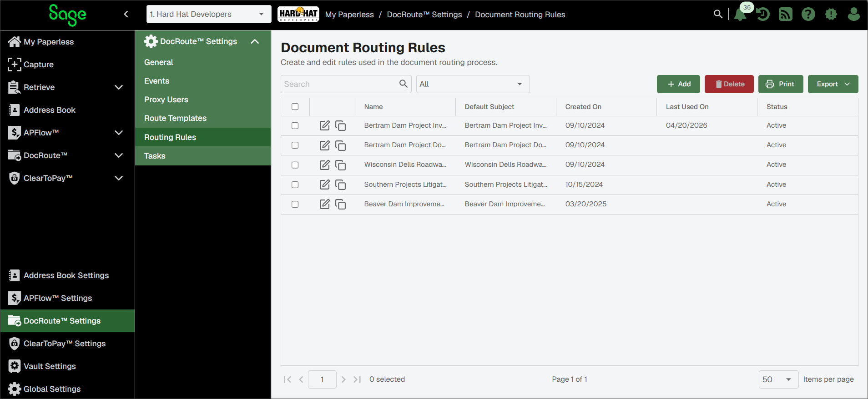Viewport: 868px width, 399px height.
Task: Click the notifications bell icon
Action: click(740, 15)
